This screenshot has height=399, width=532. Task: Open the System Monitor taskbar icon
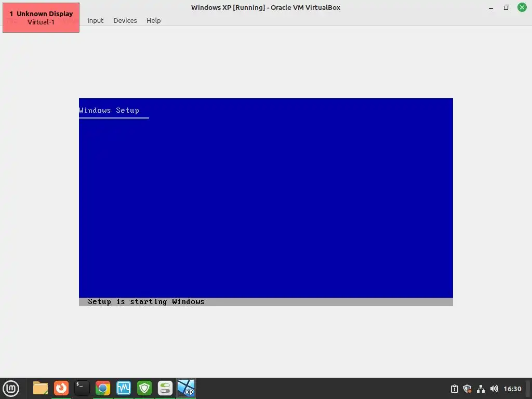click(124, 388)
